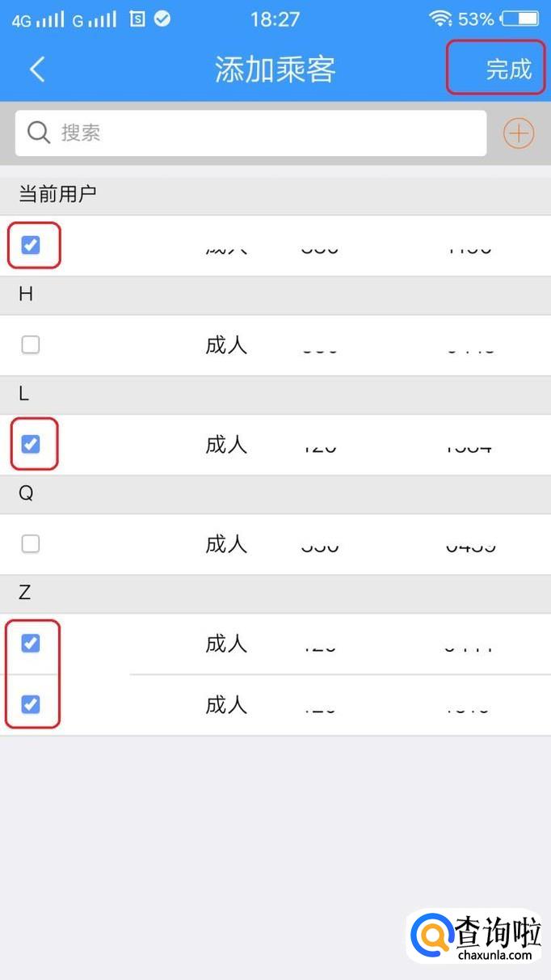Focus the 搜索 search field

pos(267,133)
